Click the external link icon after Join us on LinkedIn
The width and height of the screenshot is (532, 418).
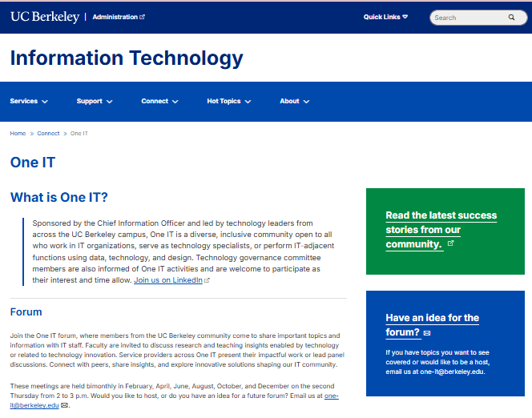click(207, 280)
